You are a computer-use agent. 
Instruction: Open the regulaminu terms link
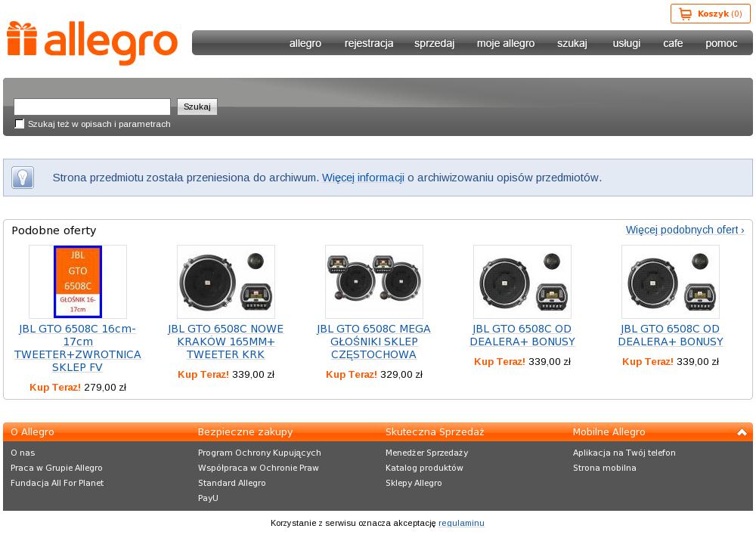(461, 523)
